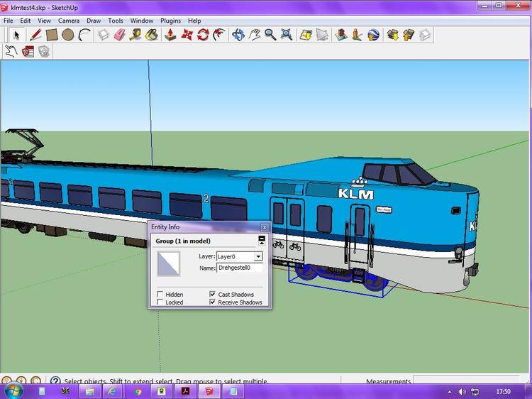Click the Get Models icon
The width and height of the screenshot is (532, 399).
click(392, 35)
